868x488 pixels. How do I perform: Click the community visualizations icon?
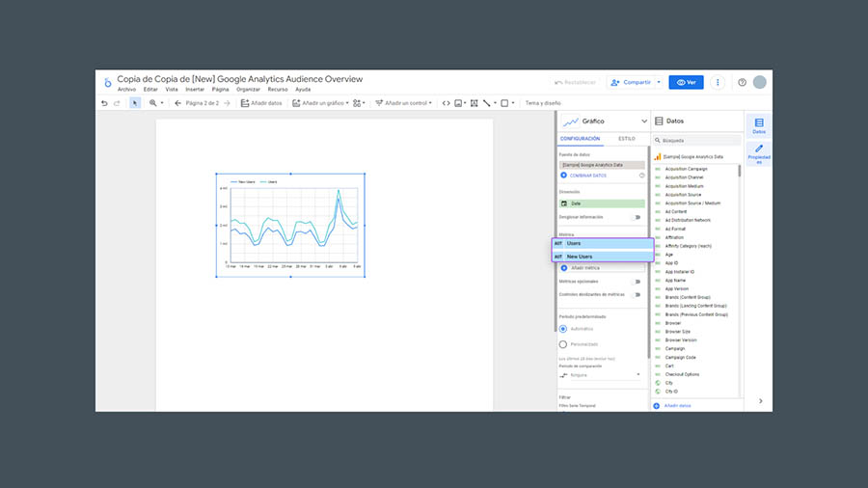[x=357, y=103]
